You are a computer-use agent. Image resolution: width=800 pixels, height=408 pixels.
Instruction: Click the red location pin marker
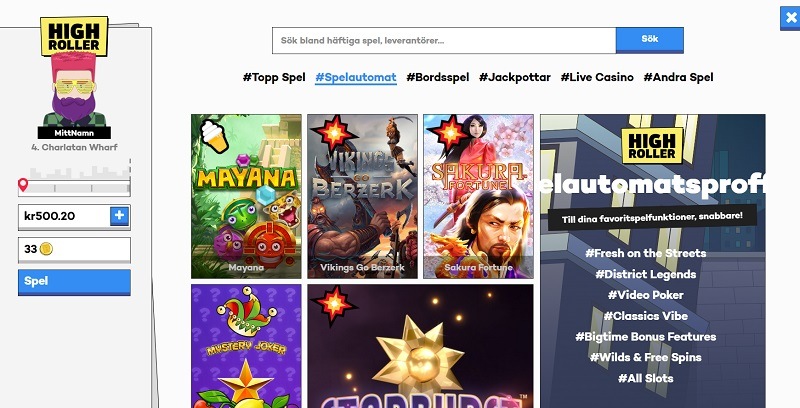click(x=23, y=185)
